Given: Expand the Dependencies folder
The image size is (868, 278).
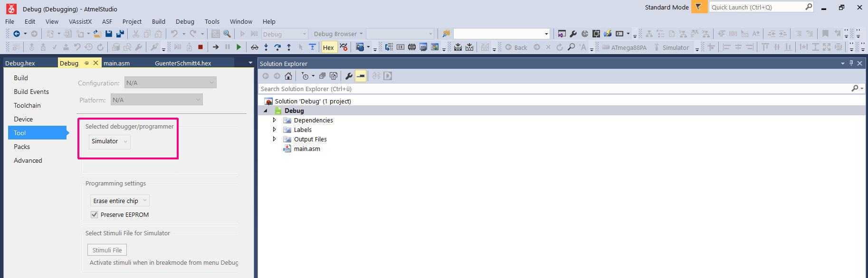Looking at the screenshot, I should pos(274,120).
